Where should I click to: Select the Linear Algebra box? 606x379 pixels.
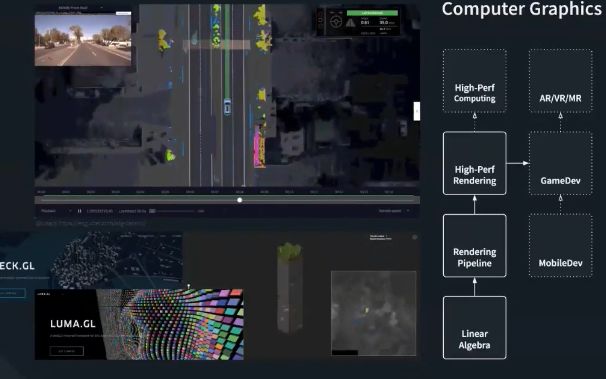(475, 328)
